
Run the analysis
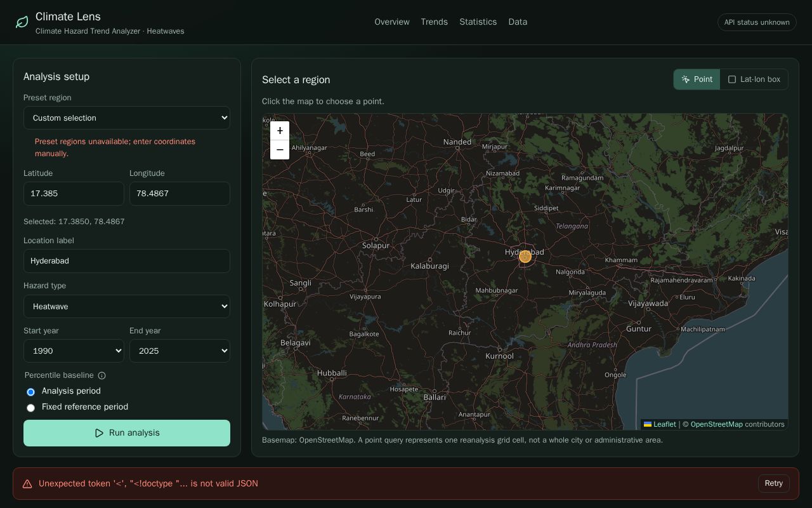[x=127, y=433]
